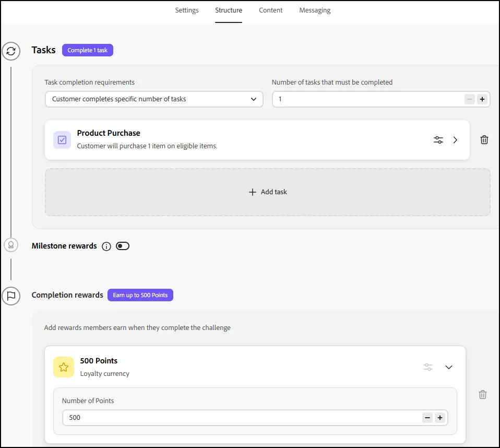Click the Milestone rewards ribbon icon
Image resolution: width=500 pixels, height=448 pixels.
[11, 245]
